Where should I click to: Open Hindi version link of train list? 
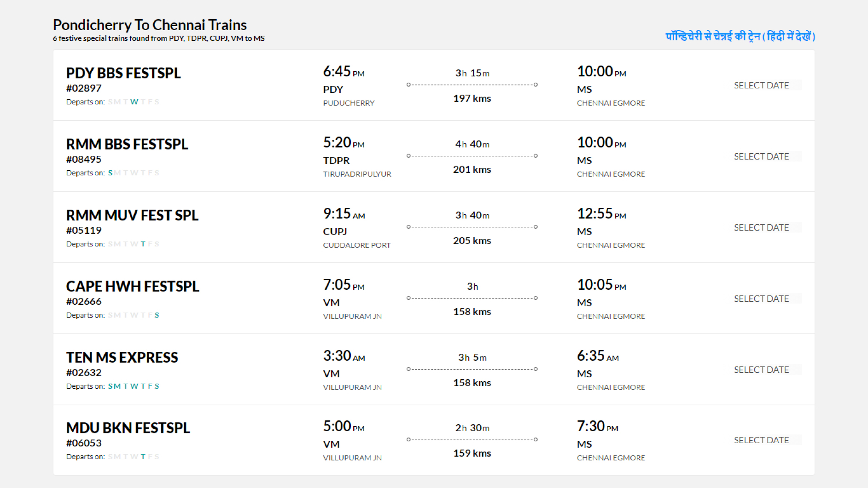pyautogui.click(x=740, y=36)
